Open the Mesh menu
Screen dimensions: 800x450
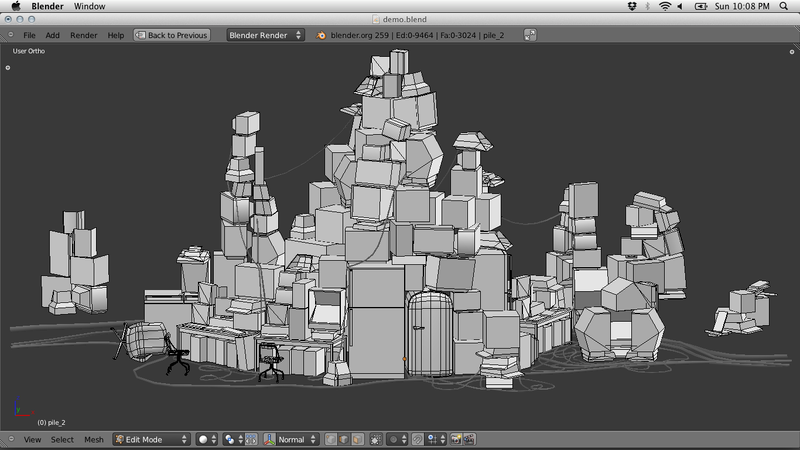pos(94,439)
